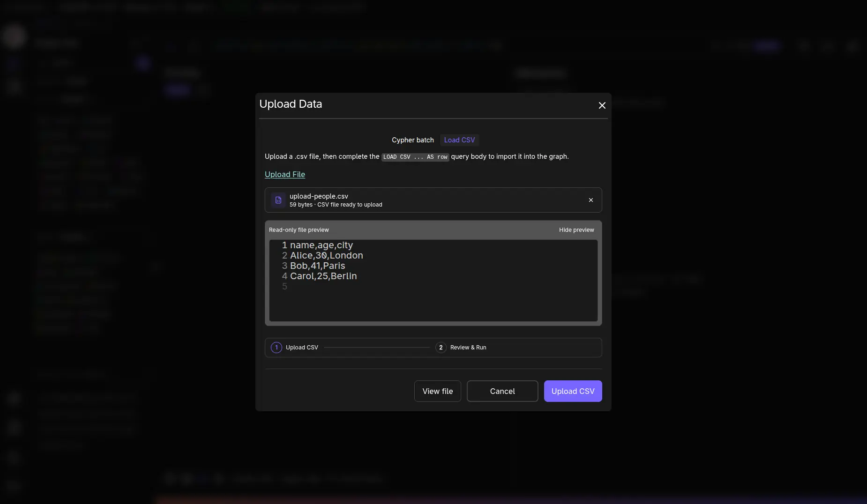Click the purple Upload CSV button
This screenshot has width=867, height=504.
point(573,391)
